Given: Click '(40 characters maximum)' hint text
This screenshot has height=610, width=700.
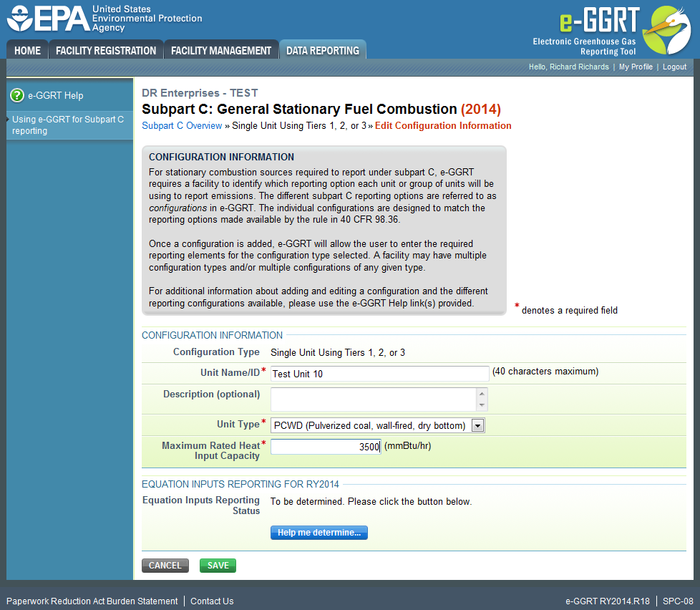Looking at the screenshot, I should click(545, 372).
